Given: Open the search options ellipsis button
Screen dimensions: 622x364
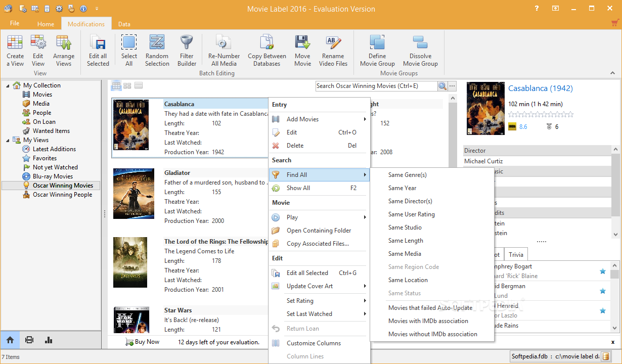Looking at the screenshot, I should pyautogui.click(x=452, y=86).
